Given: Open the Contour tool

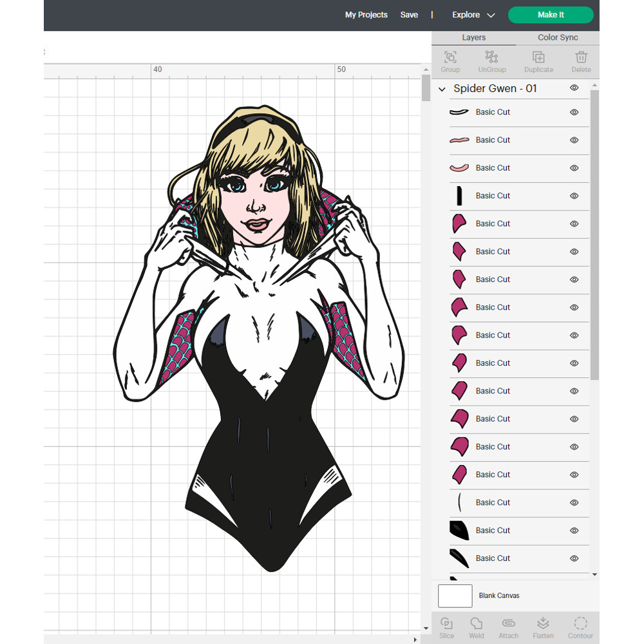Looking at the screenshot, I should [x=580, y=627].
